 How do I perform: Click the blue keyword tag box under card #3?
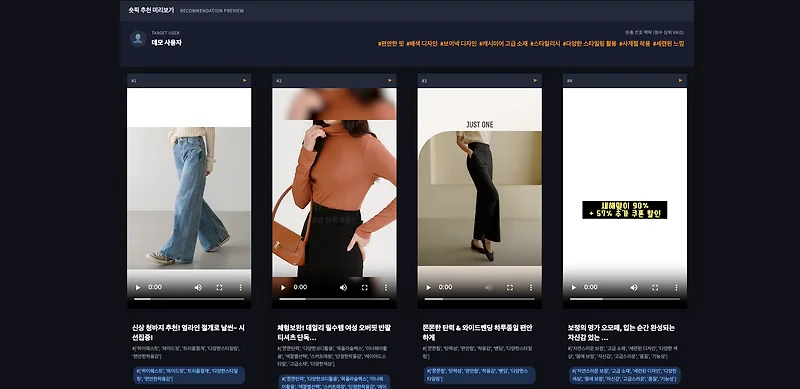point(480,375)
